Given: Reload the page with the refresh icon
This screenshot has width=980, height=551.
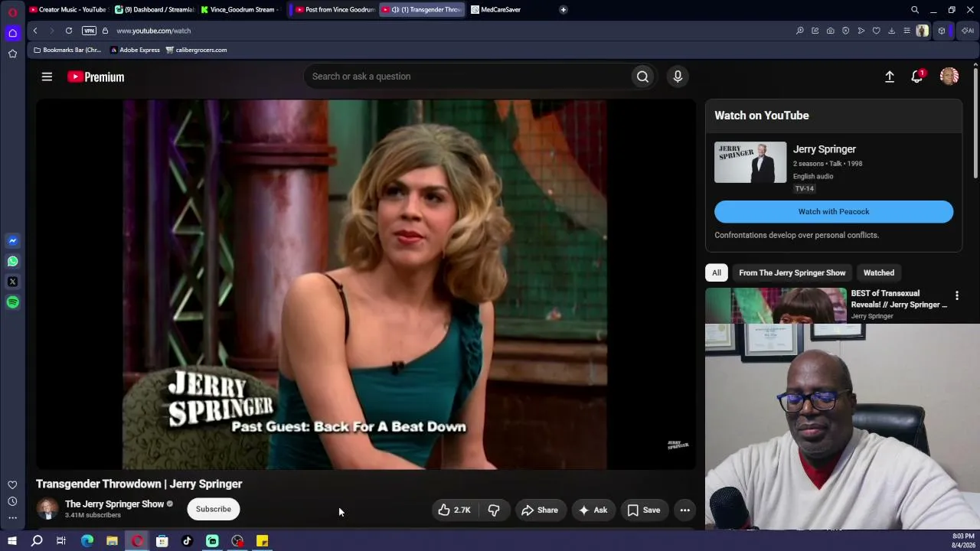Looking at the screenshot, I should [x=69, y=31].
